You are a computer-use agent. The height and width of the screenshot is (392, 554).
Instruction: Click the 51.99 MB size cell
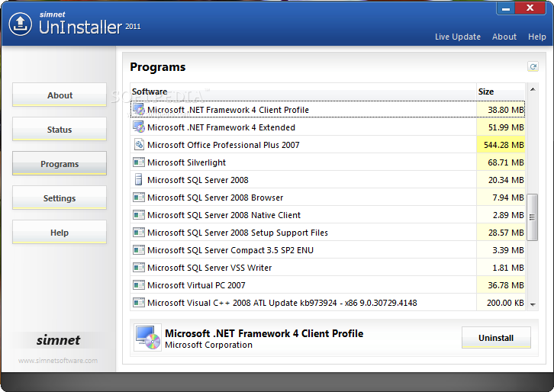point(501,127)
